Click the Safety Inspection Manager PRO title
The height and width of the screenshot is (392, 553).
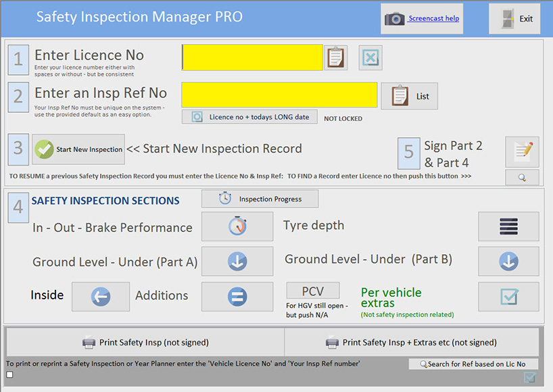coord(139,17)
